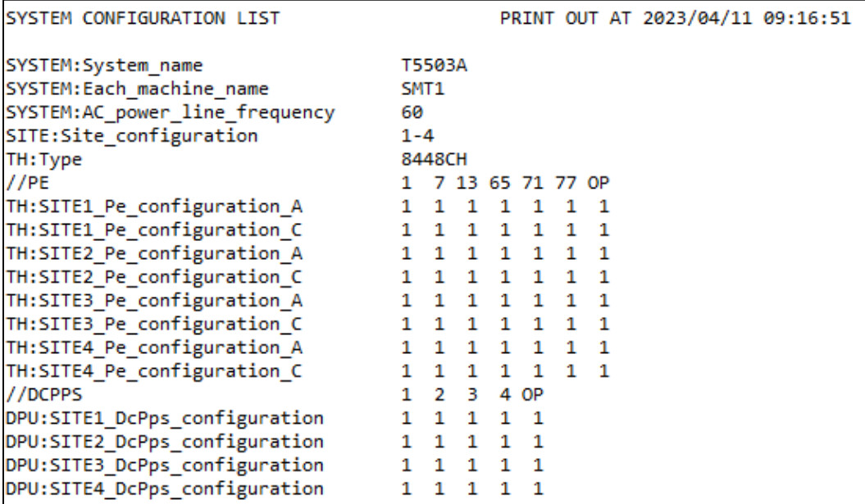Screen dimensions: 865x504
Task: Click the SITE:Site_configuration label
Action: pos(130,135)
